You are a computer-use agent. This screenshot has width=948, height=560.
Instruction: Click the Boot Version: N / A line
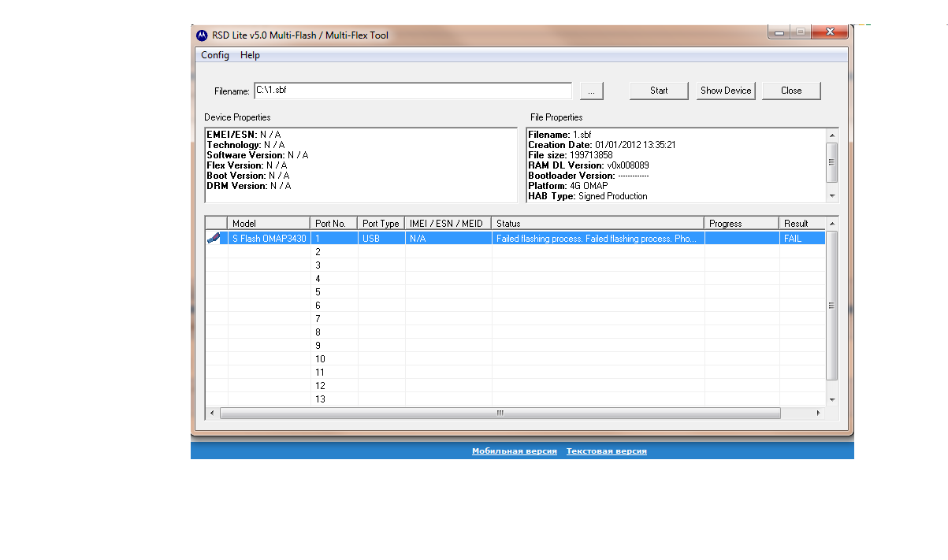(248, 176)
